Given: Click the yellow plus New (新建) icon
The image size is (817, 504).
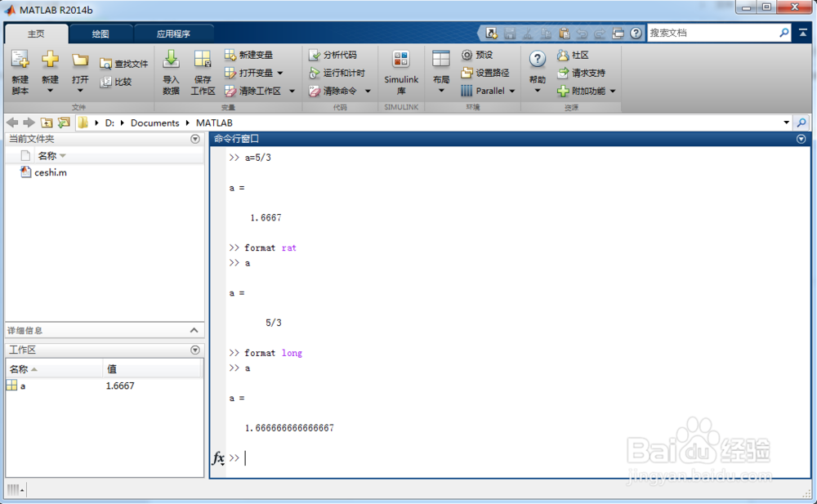Looking at the screenshot, I should [50, 60].
